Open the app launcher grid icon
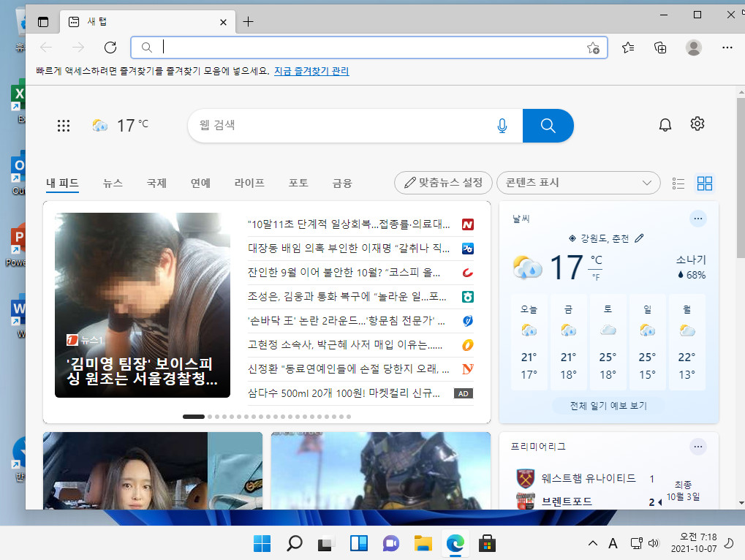Screen dimensions: 745x560 click(64, 126)
